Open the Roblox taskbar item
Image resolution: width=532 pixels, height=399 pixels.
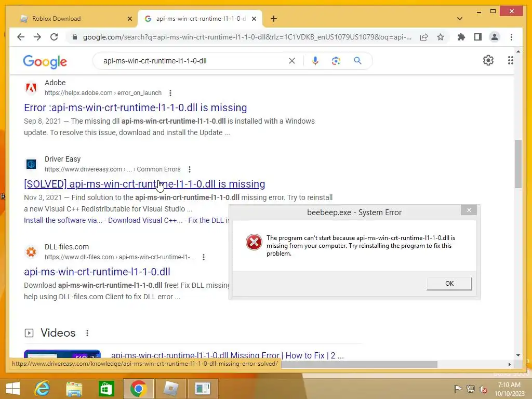170,389
